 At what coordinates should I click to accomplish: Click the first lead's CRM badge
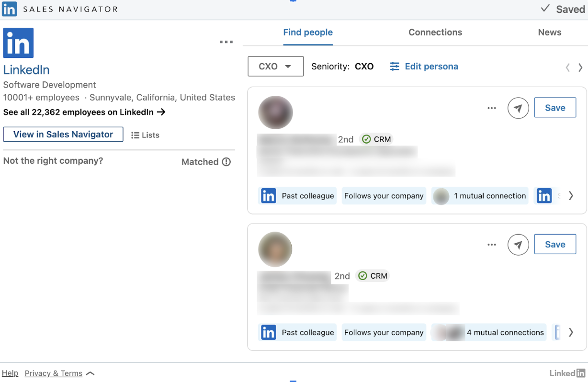[376, 139]
